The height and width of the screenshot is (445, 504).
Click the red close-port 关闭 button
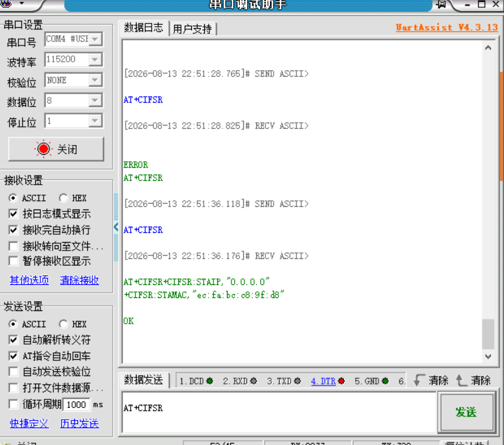pyautogui.click(x=56, y=149)
